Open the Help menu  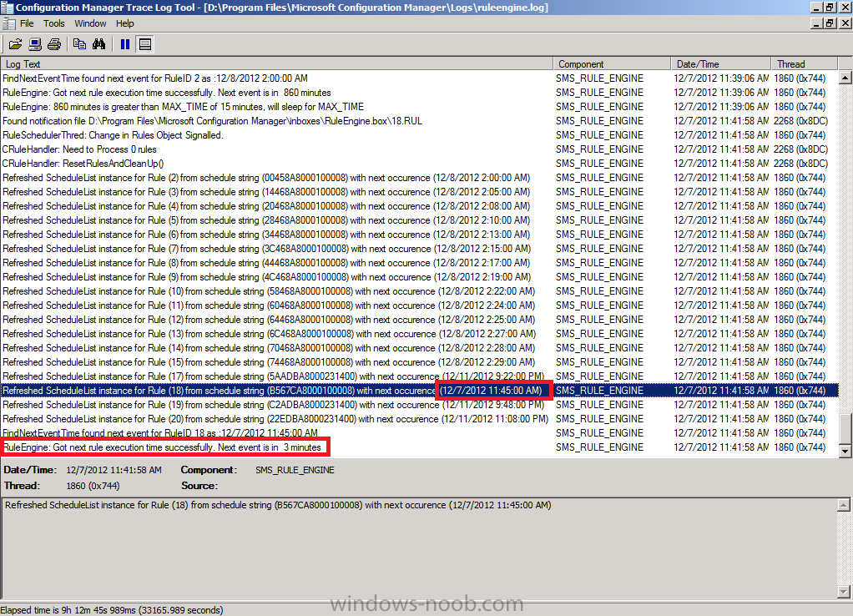124,23
